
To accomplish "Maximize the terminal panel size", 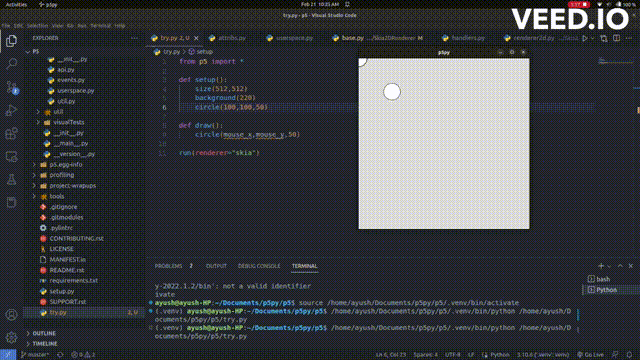I will tap(620, 266).
